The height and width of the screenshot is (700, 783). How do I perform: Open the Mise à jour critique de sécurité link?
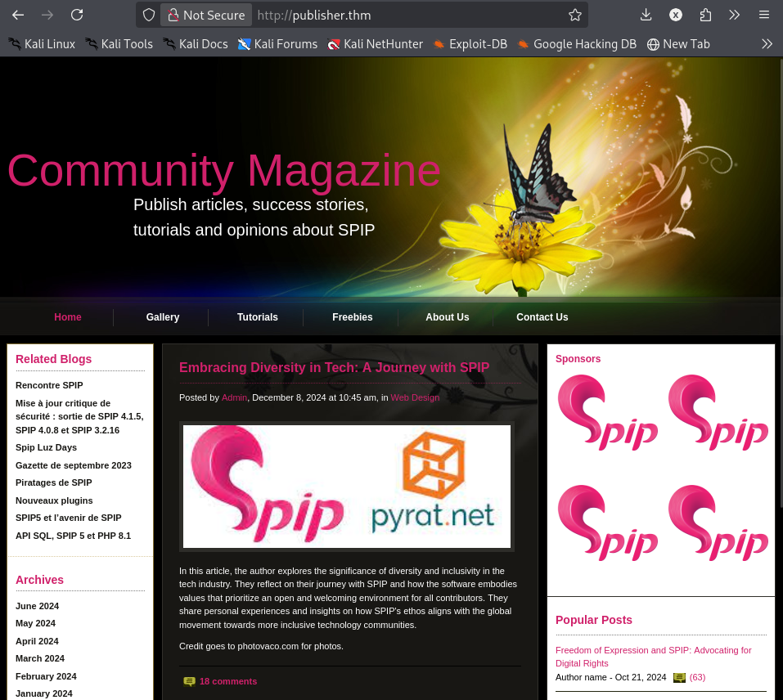pos(79,416)
